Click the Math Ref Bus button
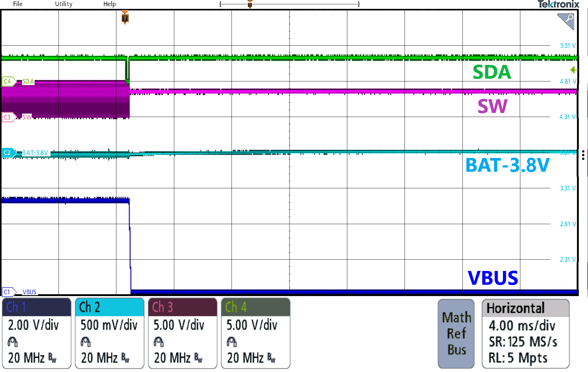The height and width of the screenshot is (372, 588). tap(456, 333)
